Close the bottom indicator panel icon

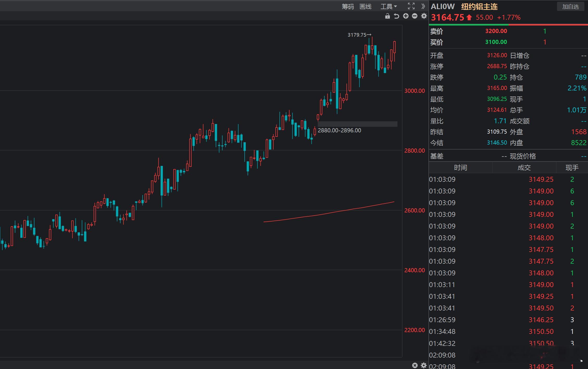[415, 365]
